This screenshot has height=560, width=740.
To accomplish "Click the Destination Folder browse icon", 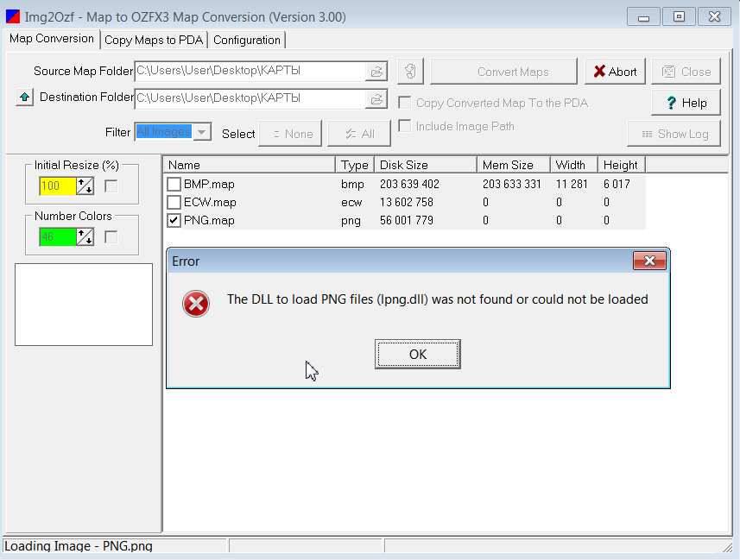I will point(376,98).
